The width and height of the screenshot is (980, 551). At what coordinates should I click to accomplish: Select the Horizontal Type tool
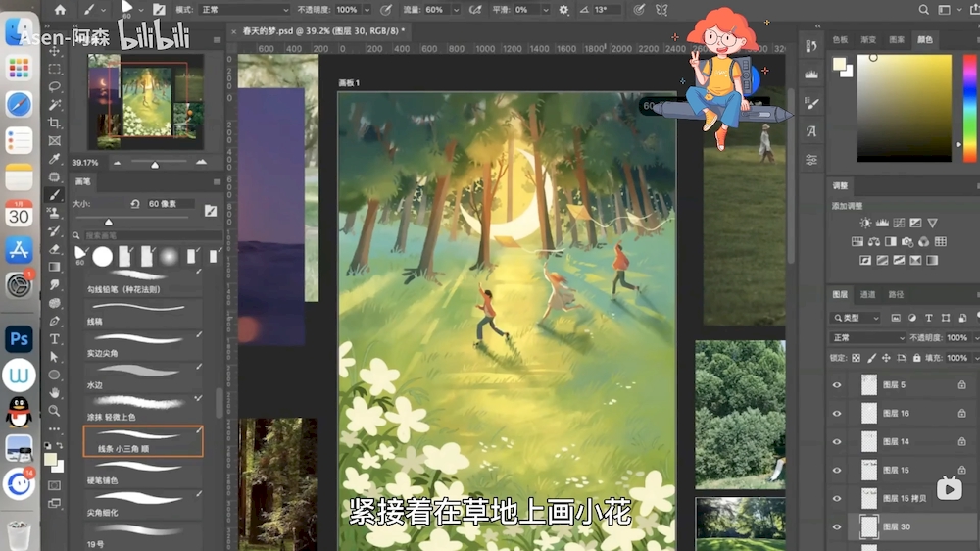coord(54,339)
